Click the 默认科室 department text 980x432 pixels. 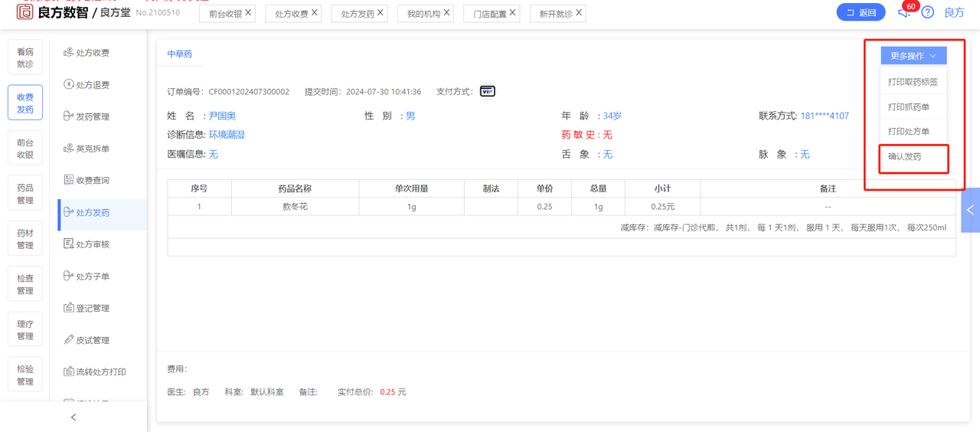[x=267, y=392]
